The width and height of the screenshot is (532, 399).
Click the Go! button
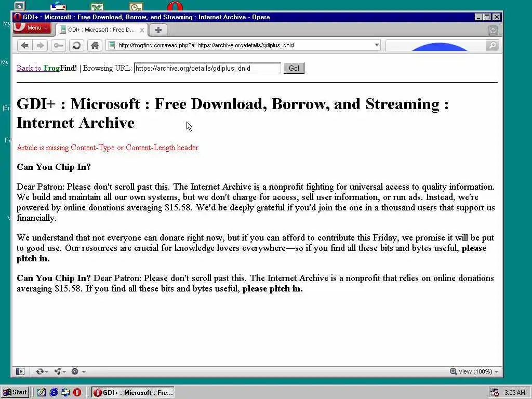[x=294, y=68]
